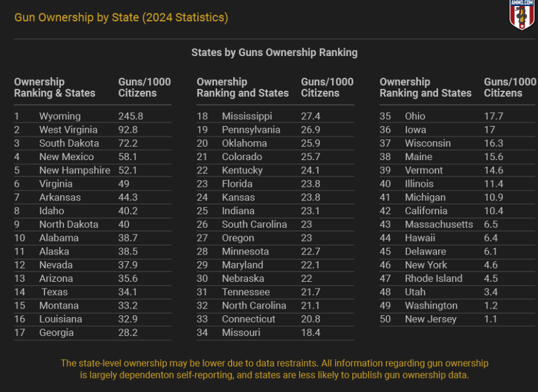
Task: Click Ohio at the top of third column
Action: point(415,116)
